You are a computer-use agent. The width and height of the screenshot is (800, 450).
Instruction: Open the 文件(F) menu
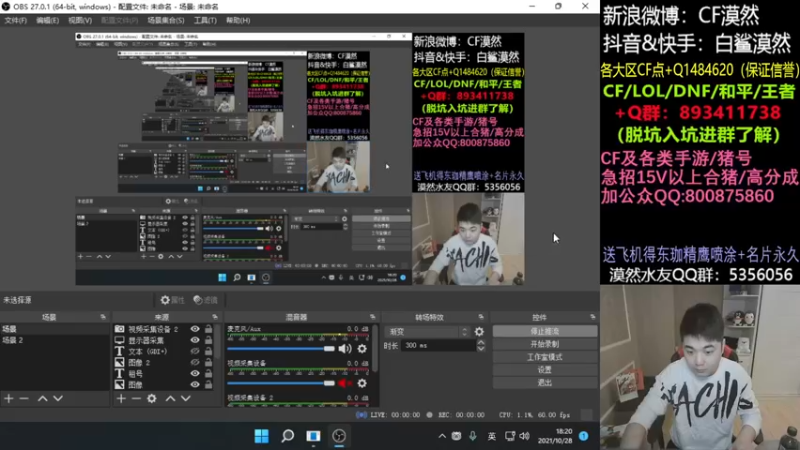15,20
